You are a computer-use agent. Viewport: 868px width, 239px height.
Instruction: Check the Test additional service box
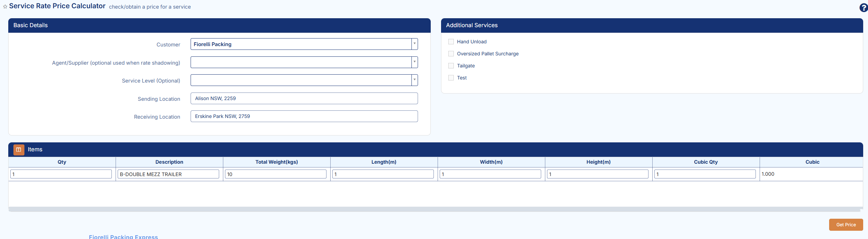tap(451, 78)
